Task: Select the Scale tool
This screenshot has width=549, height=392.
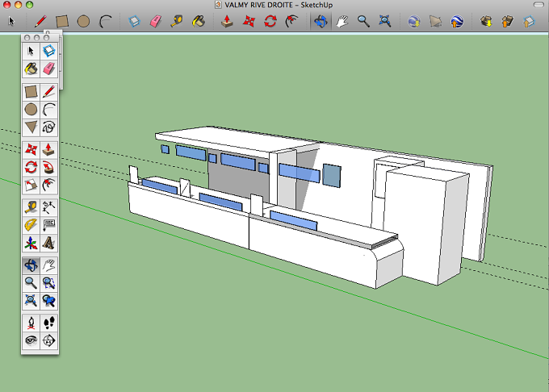Action: [x=31, y=185]
